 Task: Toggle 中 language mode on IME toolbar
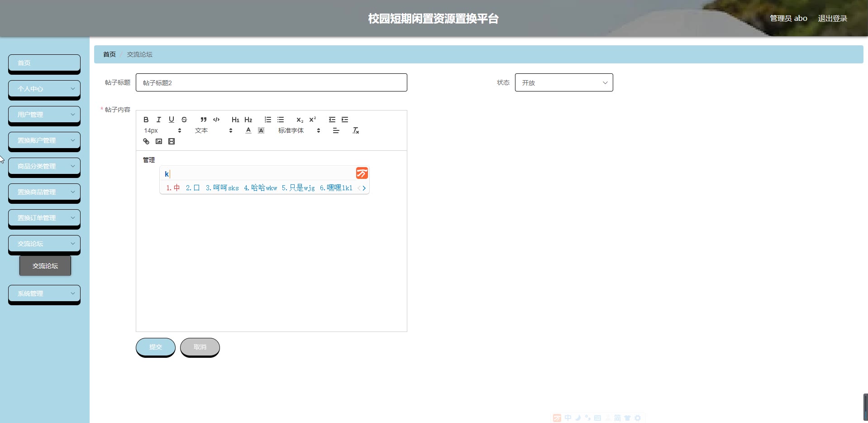click(x=568, y=418)
